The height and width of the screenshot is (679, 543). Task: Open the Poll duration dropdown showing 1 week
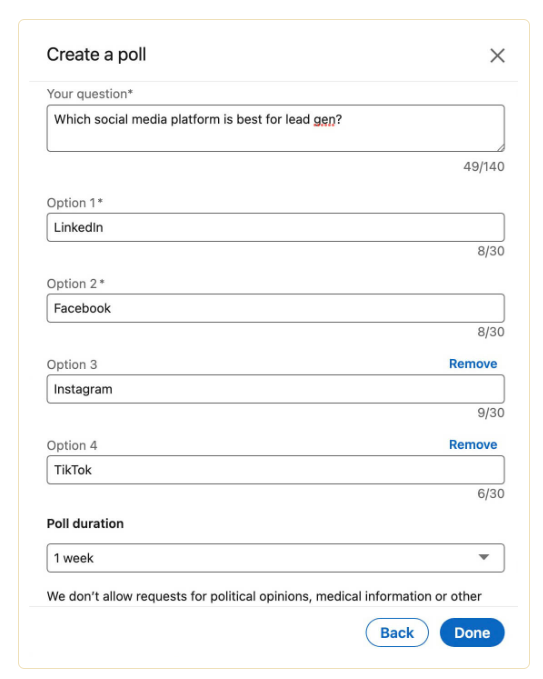click(275, 558)
